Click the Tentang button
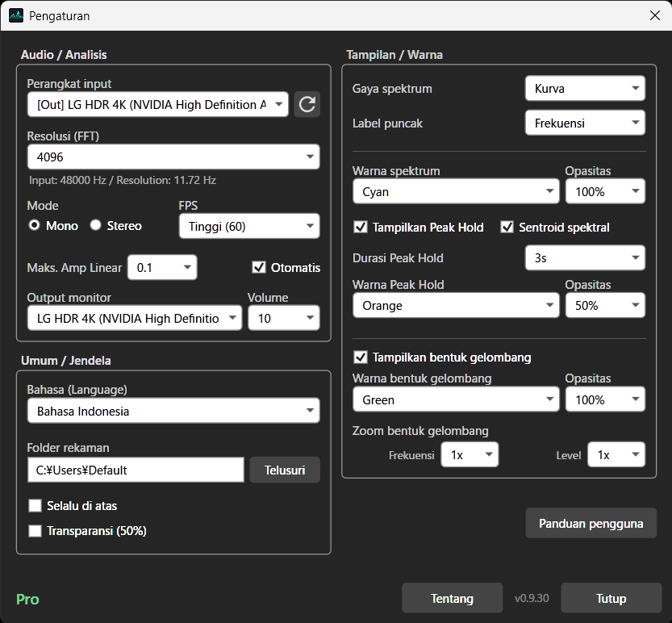 click(x=452, y=598)
